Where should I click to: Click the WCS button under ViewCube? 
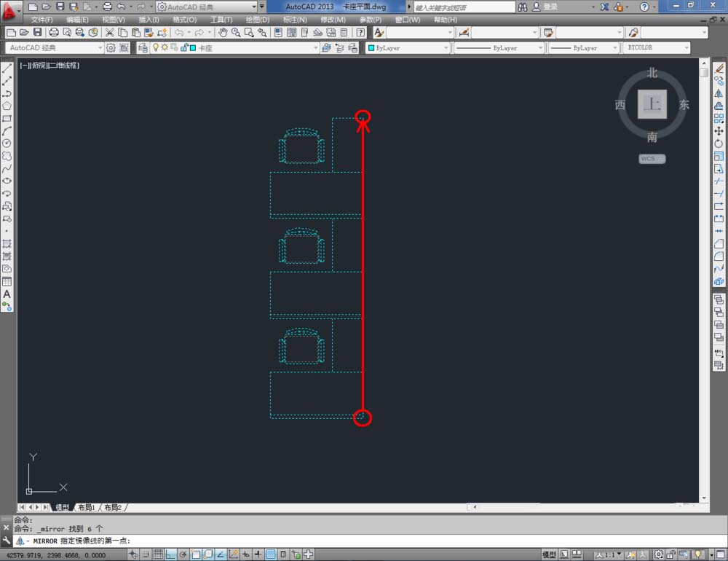(x=652, y=159)
